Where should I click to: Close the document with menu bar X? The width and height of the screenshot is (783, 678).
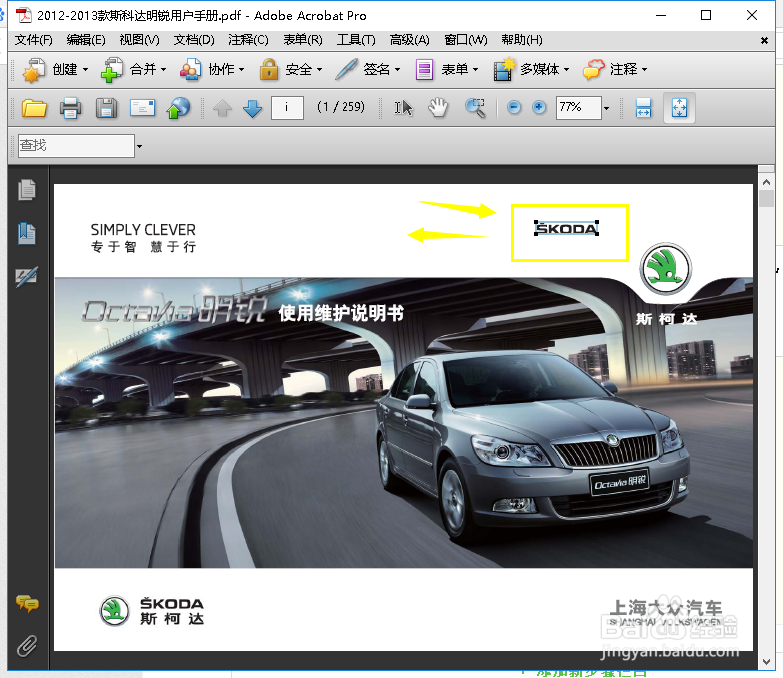(x=764, y=40)
